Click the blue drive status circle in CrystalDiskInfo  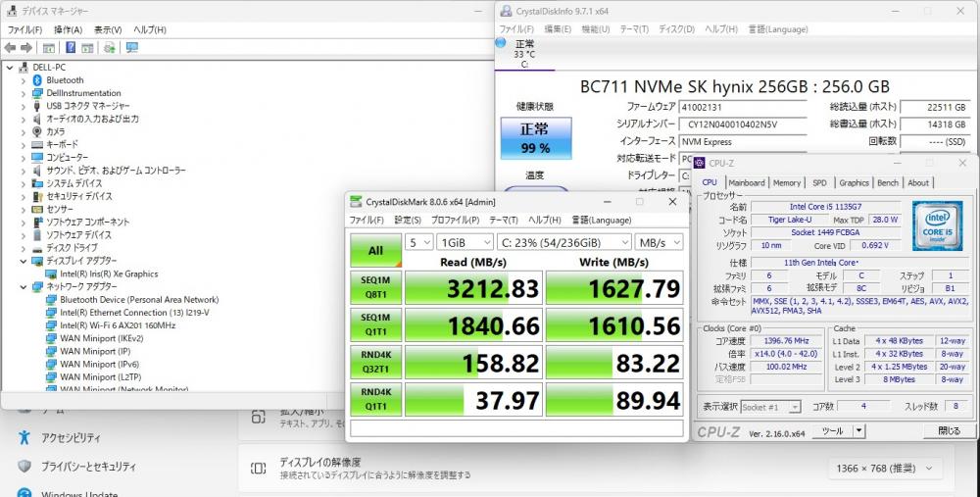500,42
